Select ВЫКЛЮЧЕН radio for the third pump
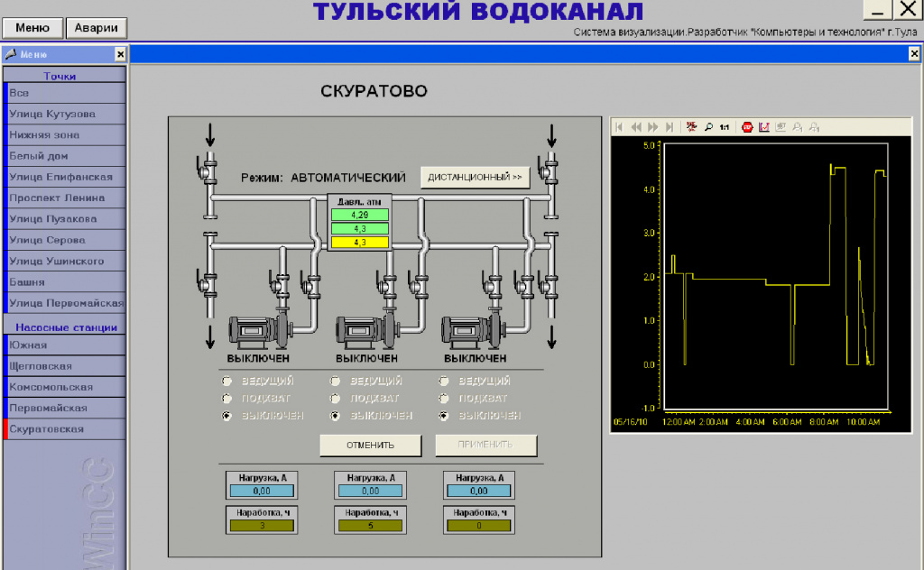The width and height of the screenshot is (924, 570). [x=444, y=416]
